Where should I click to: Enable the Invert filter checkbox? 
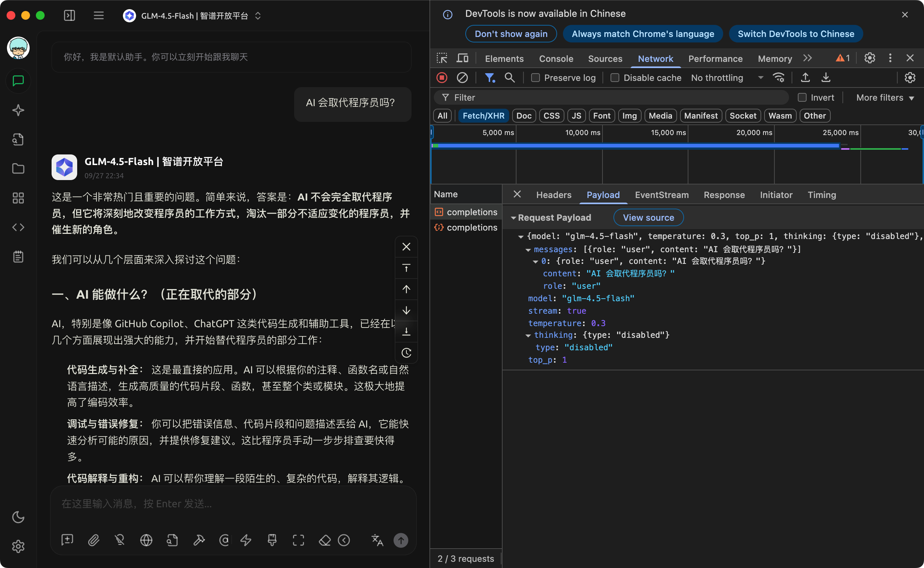pos(802,98)
